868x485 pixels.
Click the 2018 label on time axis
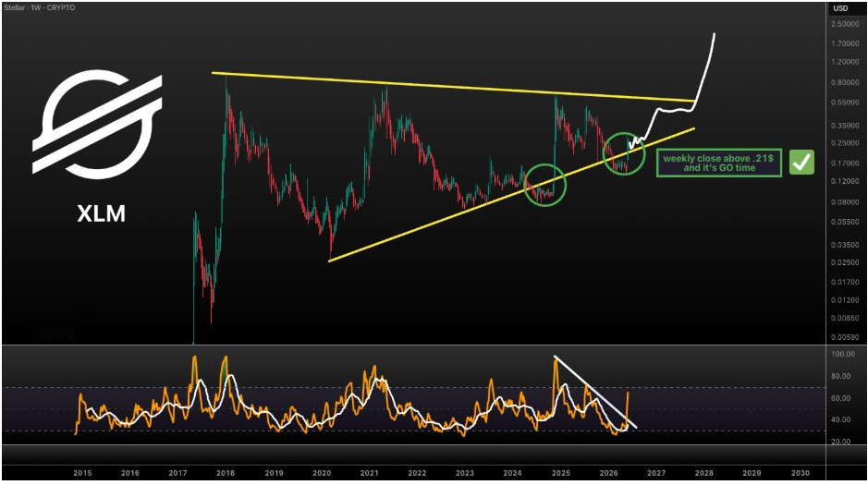(226, 473)
